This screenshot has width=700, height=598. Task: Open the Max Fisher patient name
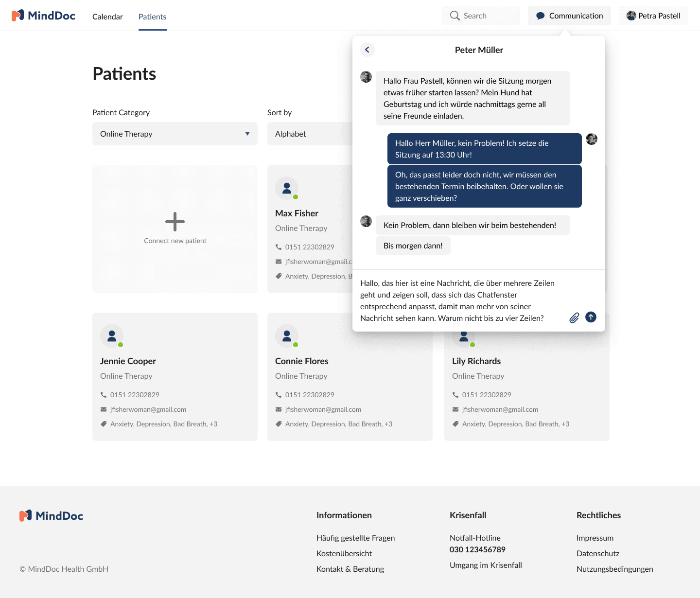[x=297, y=213]
